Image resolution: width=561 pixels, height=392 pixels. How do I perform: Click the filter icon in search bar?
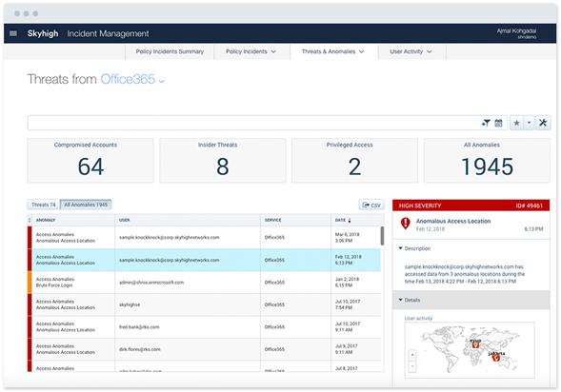coord(486,123)
